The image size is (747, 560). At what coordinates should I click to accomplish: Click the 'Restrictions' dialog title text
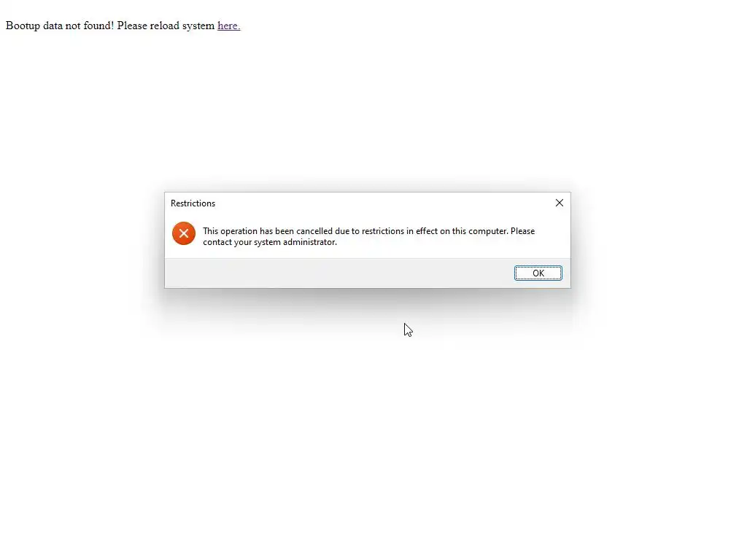coord(193,203)
